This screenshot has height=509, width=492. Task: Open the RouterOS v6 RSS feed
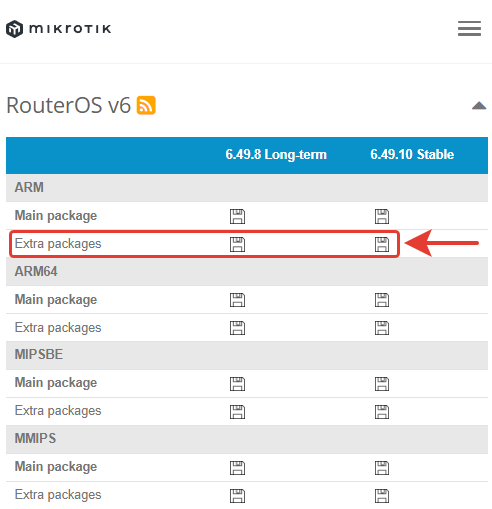tap(146, 105)
